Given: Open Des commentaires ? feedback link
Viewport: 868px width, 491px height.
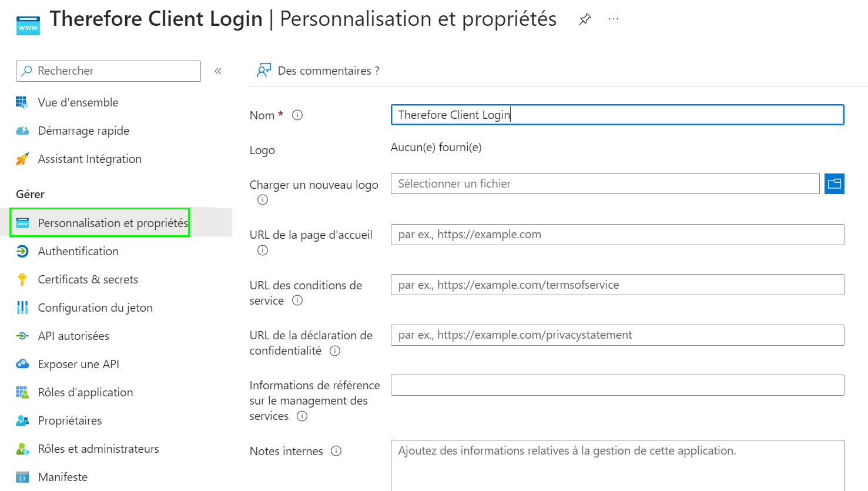Looking at the screenshot, I should coord(329,71).
